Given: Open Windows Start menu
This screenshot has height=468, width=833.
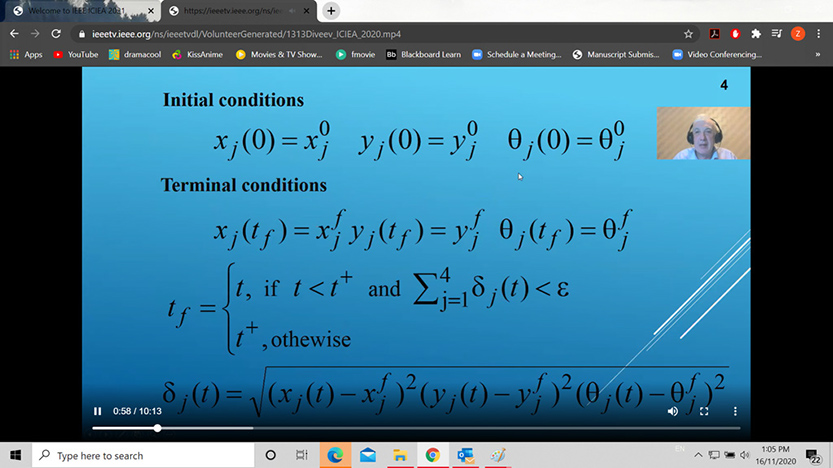Looking at the screenshot, I should tap(15, 455).
